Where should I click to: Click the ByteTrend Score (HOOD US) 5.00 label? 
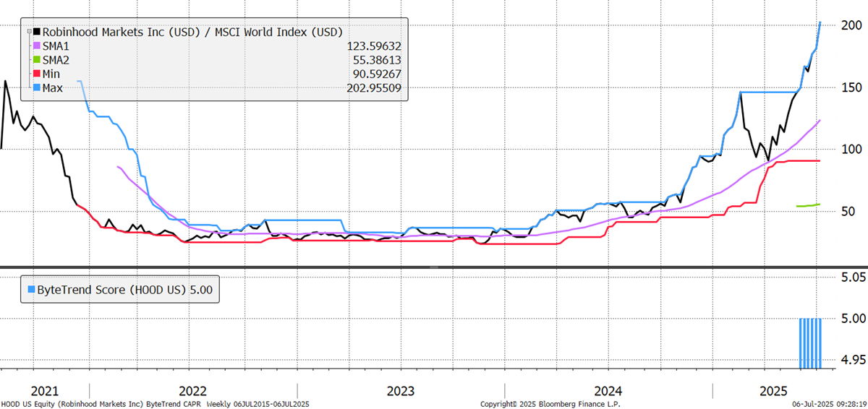point(126,289)
